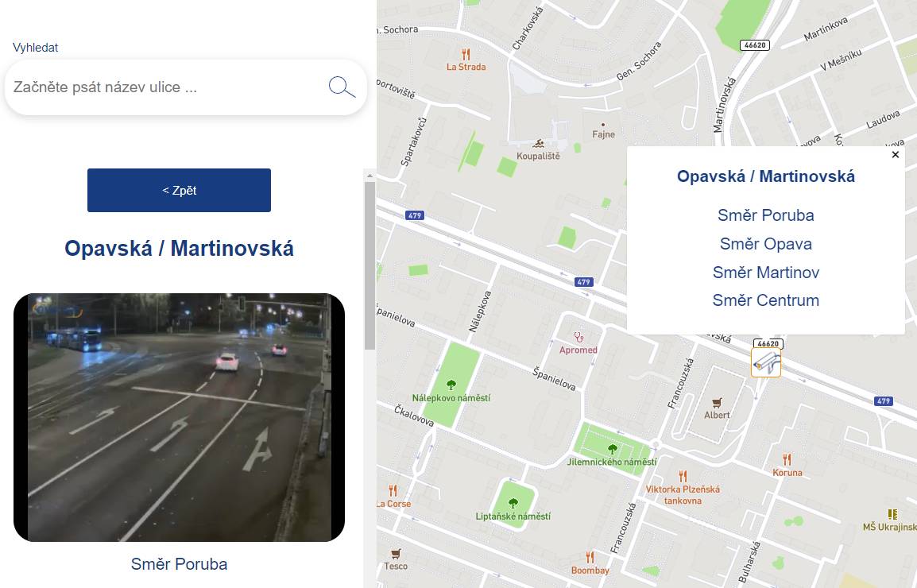This screenshot has height=588, width=917.
Task: Click the Nálepkovo náměstí tree icon
Action: click(x=451, y=385)
